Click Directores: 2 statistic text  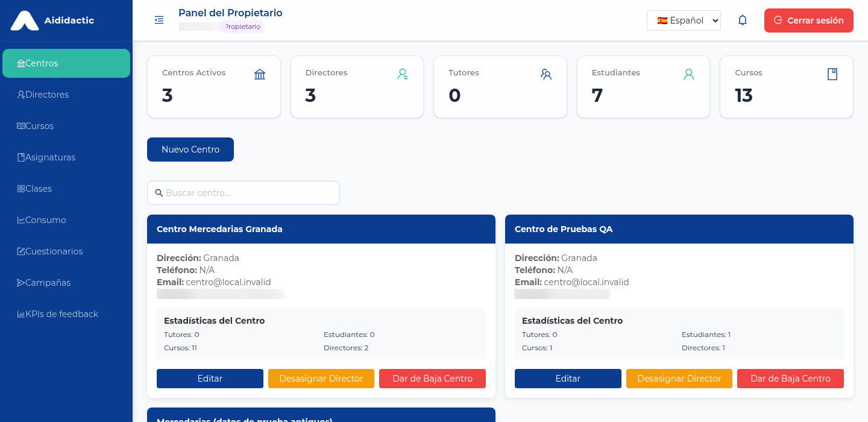click(x=346, y=348)
